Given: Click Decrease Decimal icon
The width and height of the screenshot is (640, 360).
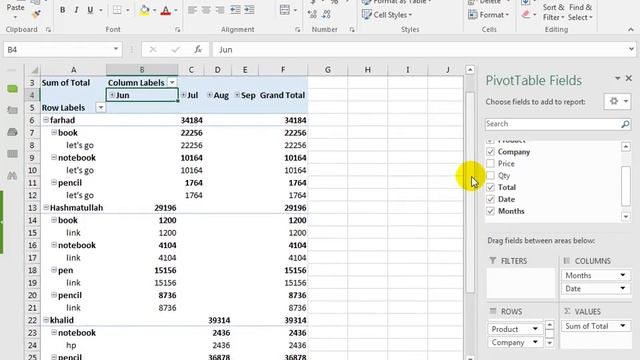Looking at the screenshot, I should pyautogui.click(x=327, y=15).
